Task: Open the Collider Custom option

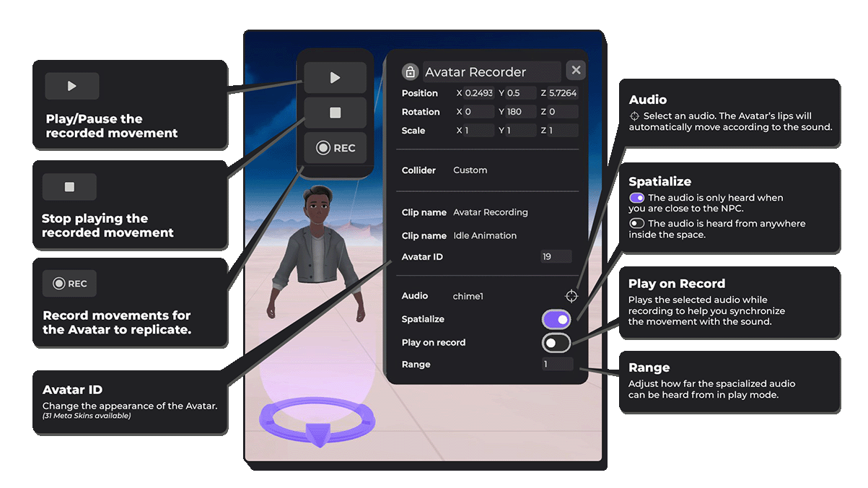Action: click(470, 170)
